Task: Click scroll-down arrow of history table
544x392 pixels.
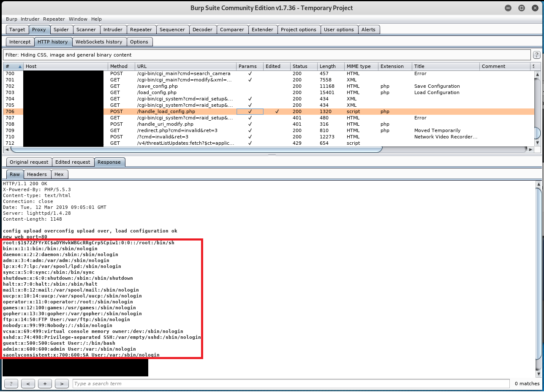Action: (x=537, y=143)
